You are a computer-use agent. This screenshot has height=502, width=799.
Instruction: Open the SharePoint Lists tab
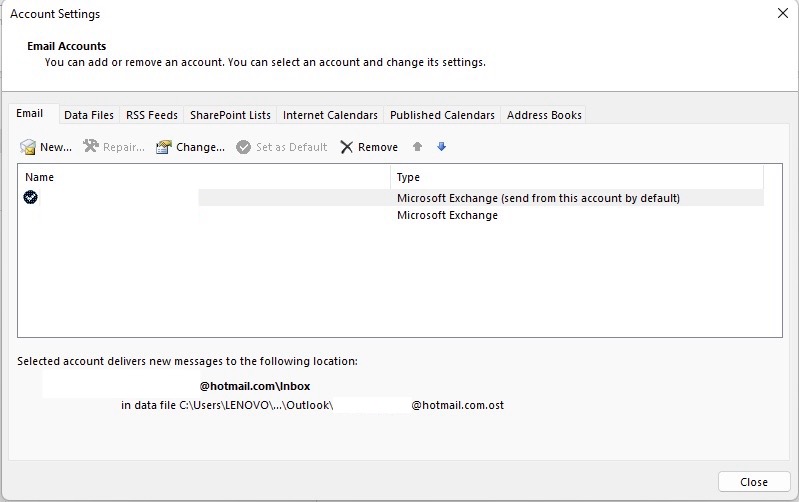230,115
